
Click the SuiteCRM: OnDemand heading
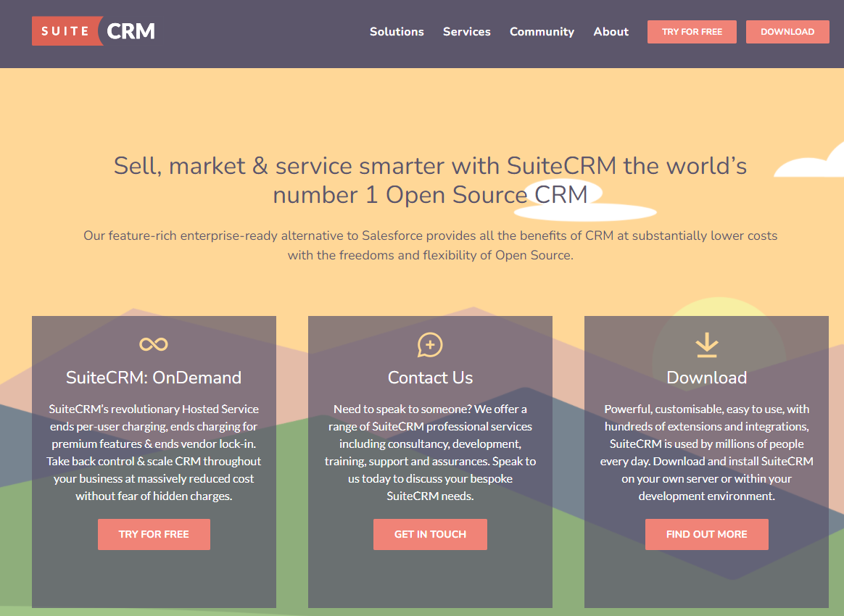154,378
